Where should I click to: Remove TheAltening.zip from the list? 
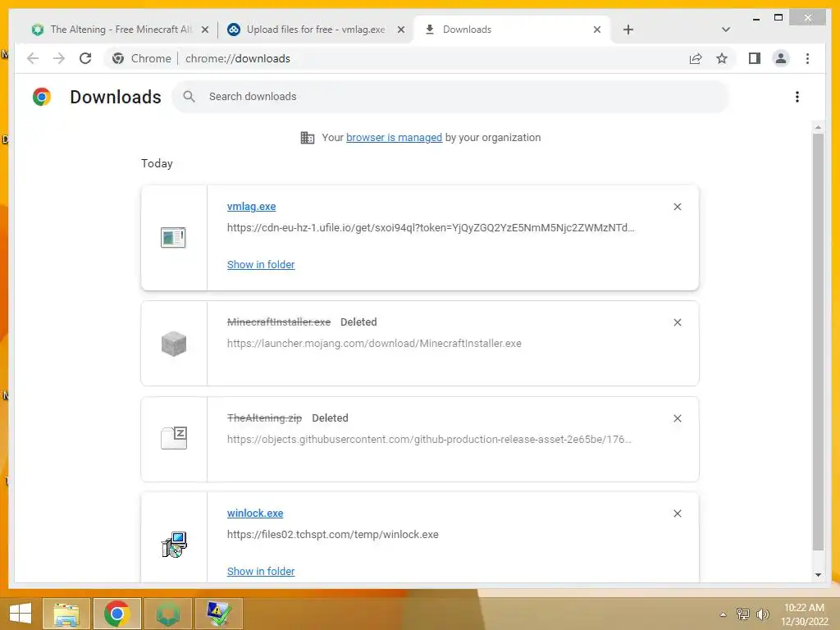677,418
